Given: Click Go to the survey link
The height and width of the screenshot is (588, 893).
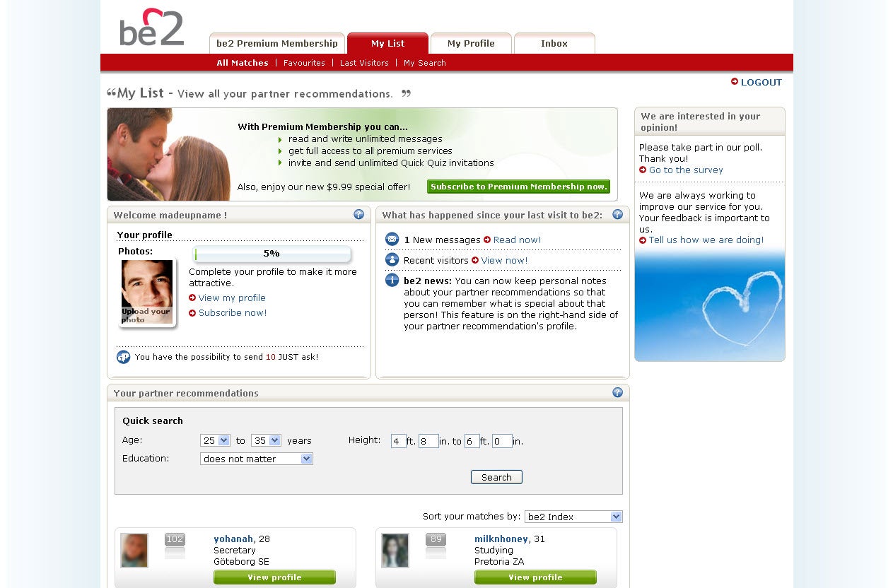Looking at the screenshot, I should (x=686, y=170).
